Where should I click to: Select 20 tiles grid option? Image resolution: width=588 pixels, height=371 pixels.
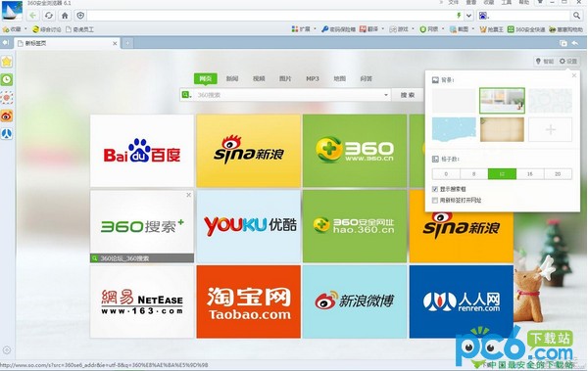coord(558,174)
